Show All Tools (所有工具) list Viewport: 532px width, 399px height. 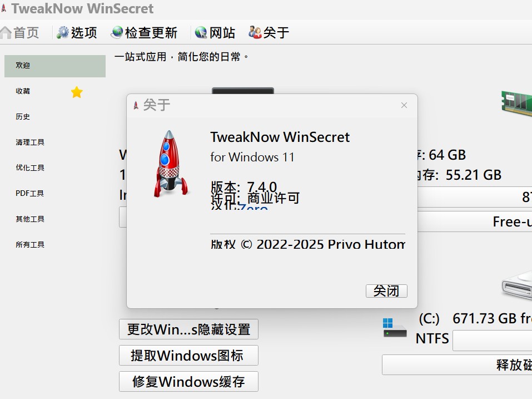[30, 245]
